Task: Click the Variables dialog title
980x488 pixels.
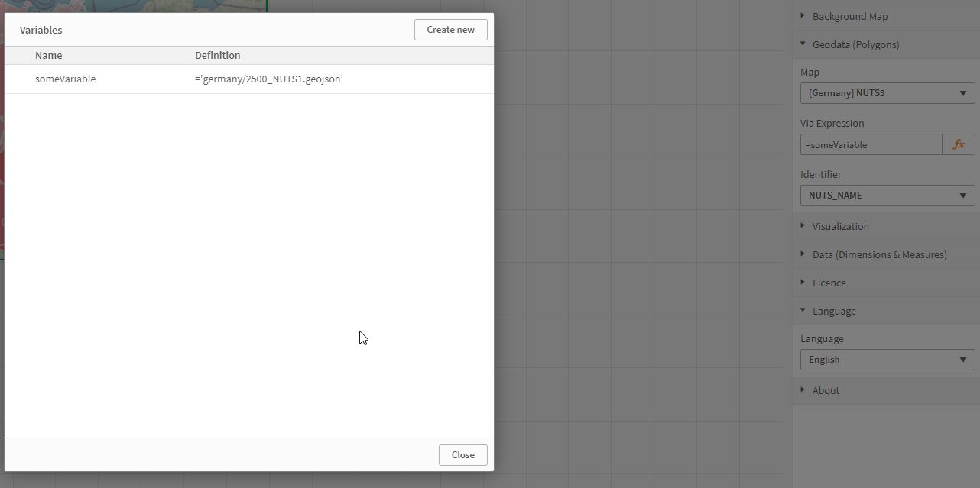Action: 41,30
